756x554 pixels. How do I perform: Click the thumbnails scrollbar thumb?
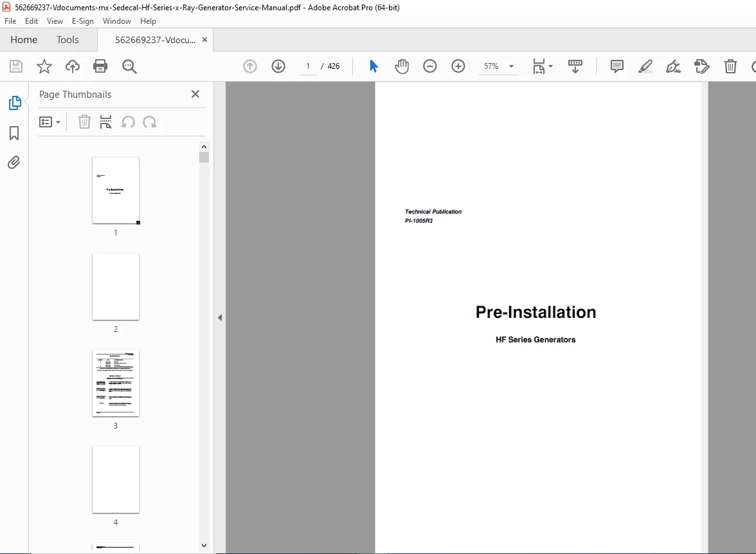click(x=204, y=157)
